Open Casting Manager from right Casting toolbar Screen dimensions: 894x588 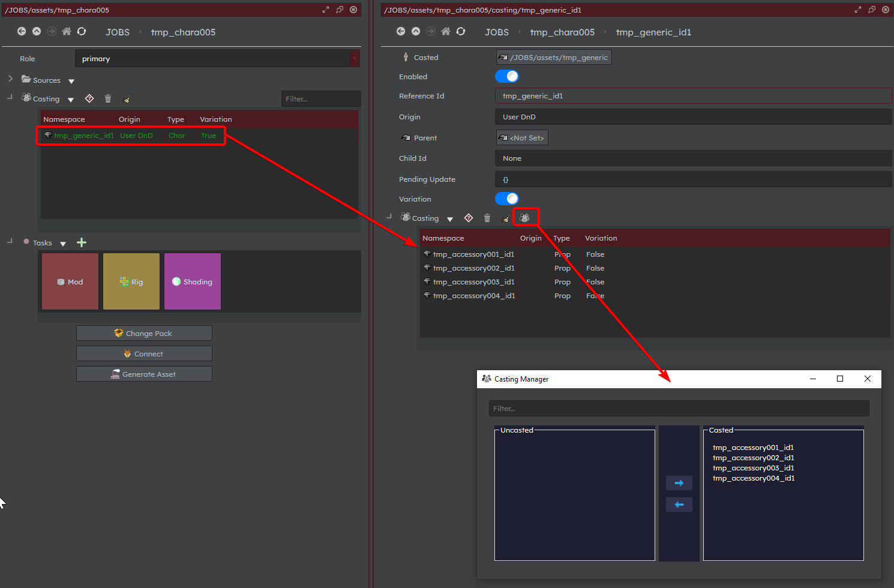pos(525,218)
